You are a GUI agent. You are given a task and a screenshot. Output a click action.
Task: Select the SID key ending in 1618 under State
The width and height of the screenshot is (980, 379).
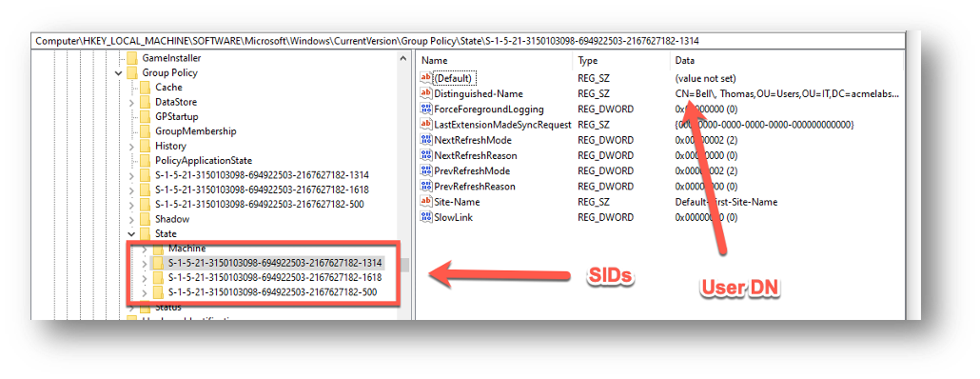[x=275, y=278]
